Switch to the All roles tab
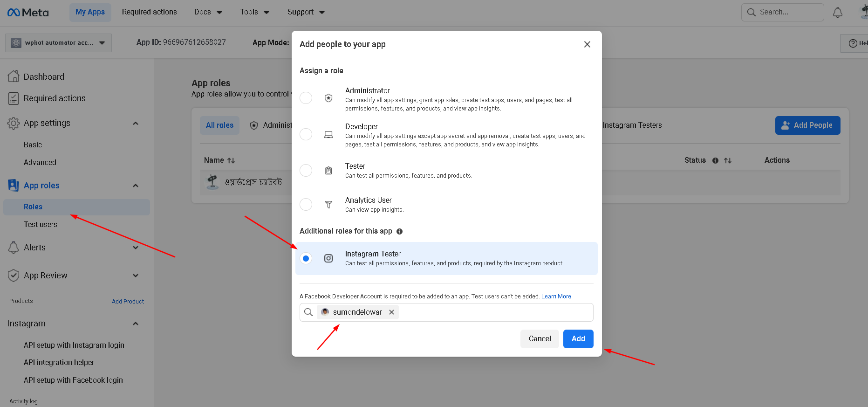This screenshot has width=868, height=407. [219, 125]
